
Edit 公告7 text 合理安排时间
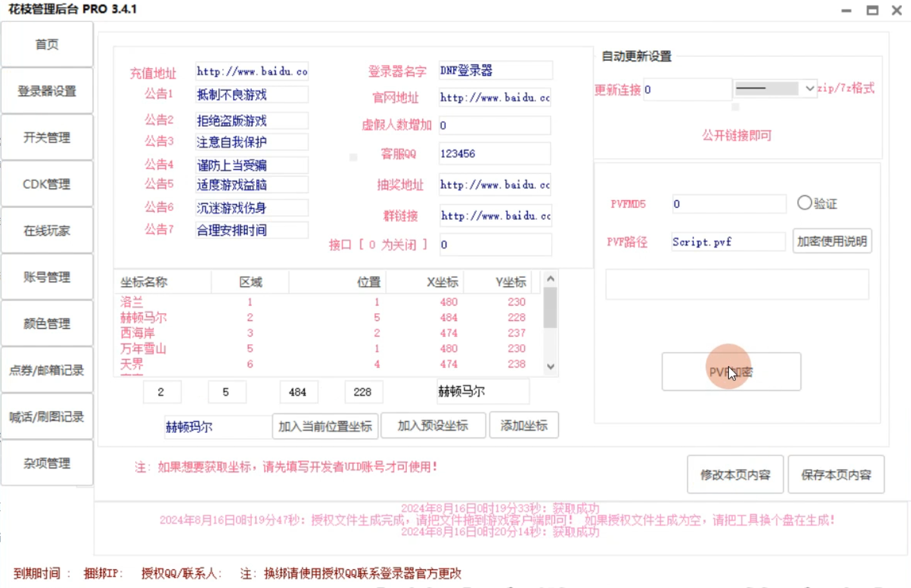click(252, 230)
